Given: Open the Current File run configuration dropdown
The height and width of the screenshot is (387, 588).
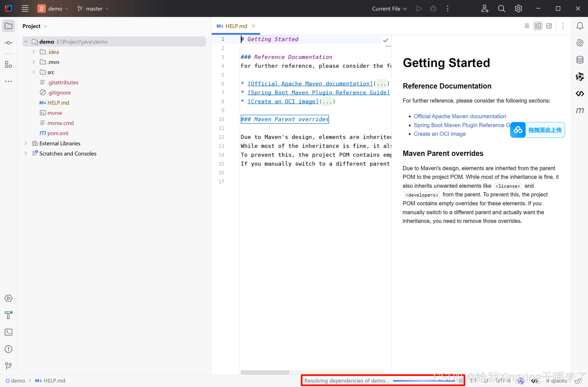Looking at the screenshot, I should point(389,9).
